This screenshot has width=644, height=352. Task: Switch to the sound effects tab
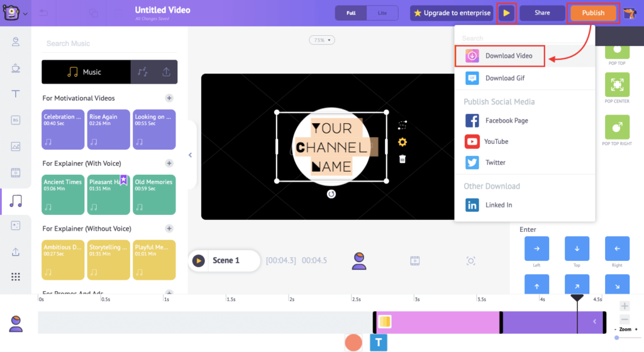[x=143, y=72]
